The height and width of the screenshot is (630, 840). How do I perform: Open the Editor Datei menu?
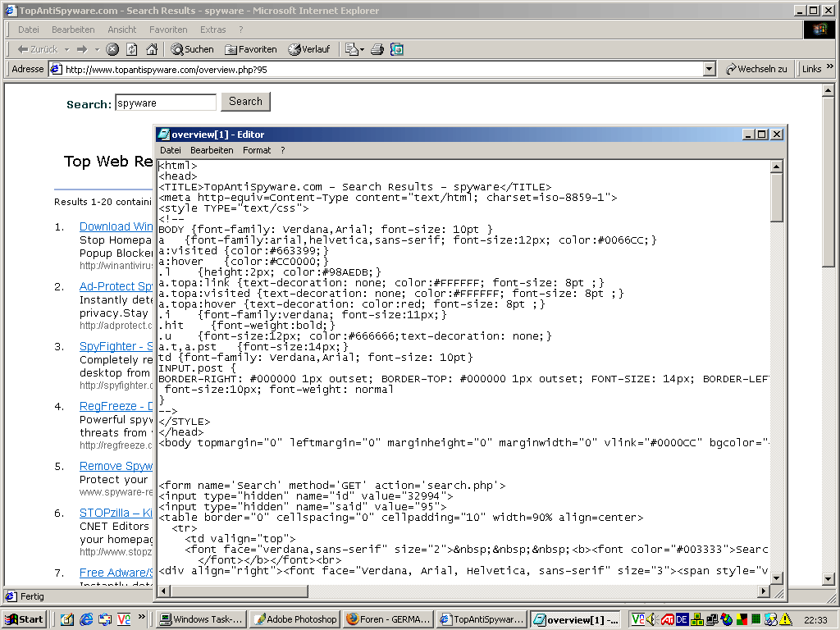point(171,150)
